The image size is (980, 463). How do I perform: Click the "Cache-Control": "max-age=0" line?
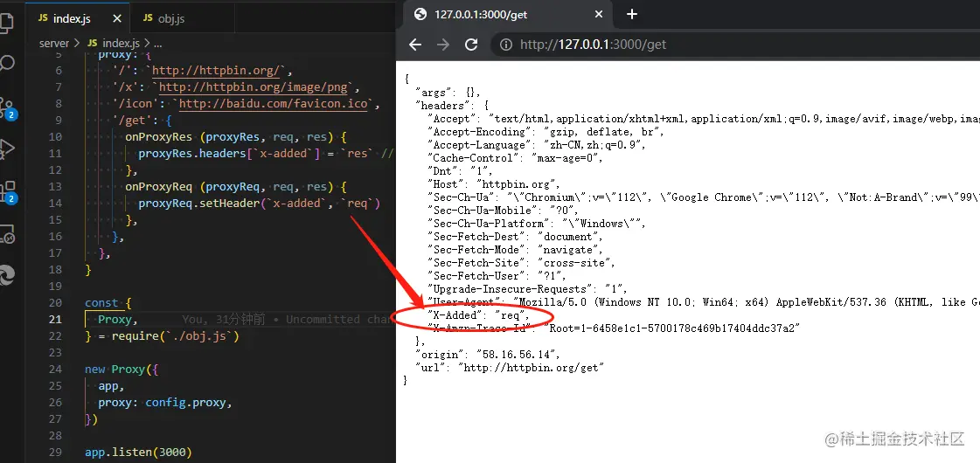514,158
